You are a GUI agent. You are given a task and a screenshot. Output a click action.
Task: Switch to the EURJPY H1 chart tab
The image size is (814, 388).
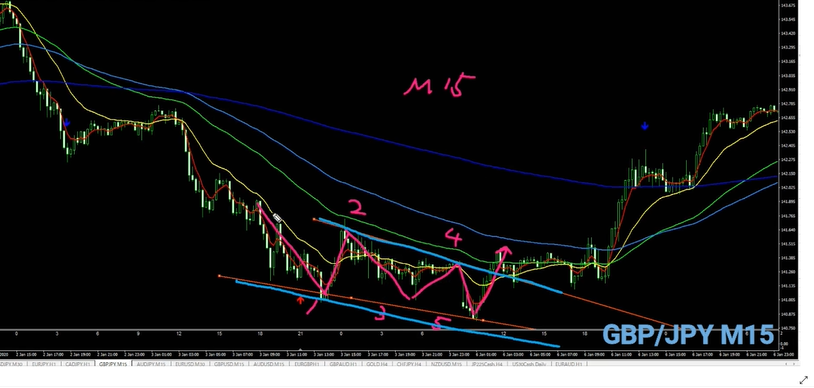[44, 365]
